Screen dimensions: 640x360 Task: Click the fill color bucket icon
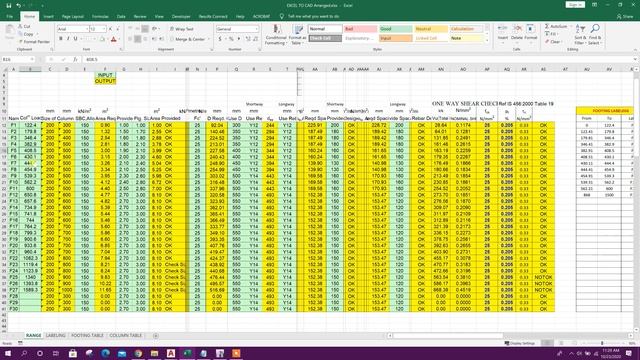click(102, 39)
